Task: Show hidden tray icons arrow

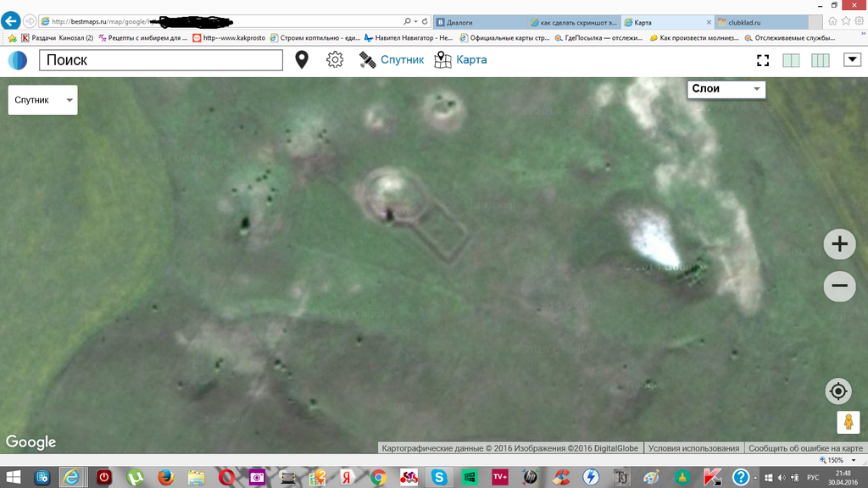Action: click(755, 478)
